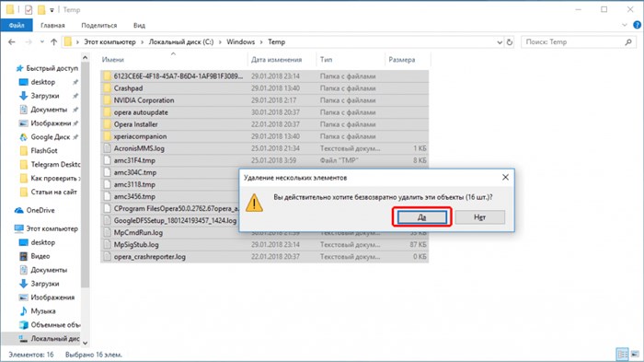Screen dimensions: 644x362
Task: Refresh the Temp folder view
Action: (x=510, y=42)
